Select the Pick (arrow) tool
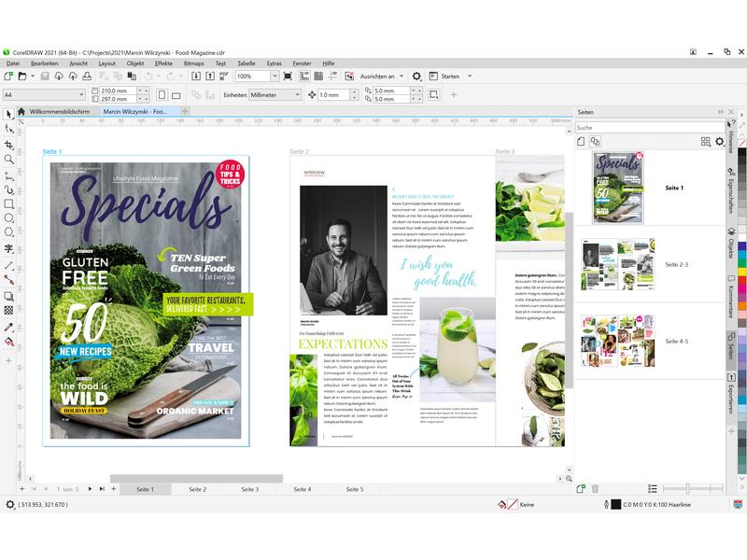 [8, 113]
